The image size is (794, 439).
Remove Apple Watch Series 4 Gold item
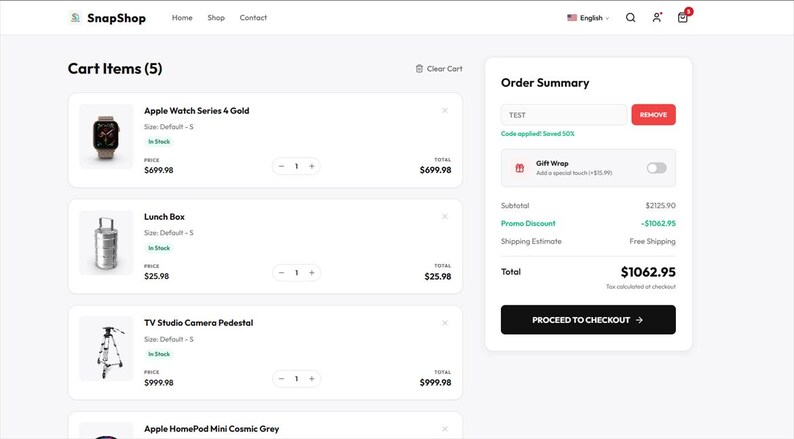(445, 110)
